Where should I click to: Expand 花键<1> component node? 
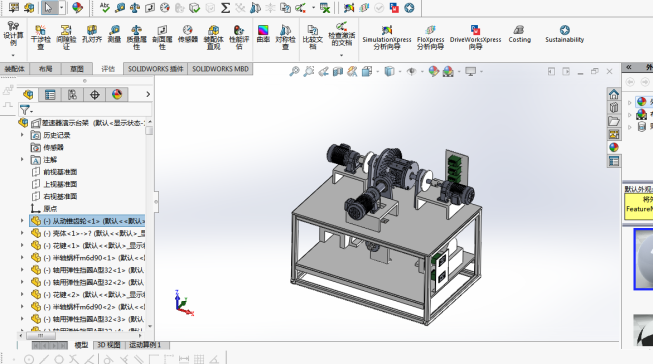tap(22, 245)
